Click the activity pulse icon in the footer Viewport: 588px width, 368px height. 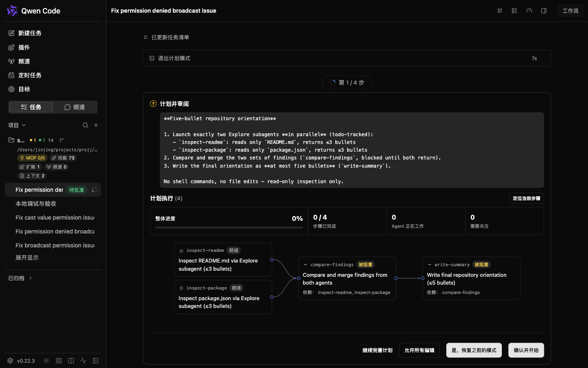pyautogui.click(x=83, y=361)
